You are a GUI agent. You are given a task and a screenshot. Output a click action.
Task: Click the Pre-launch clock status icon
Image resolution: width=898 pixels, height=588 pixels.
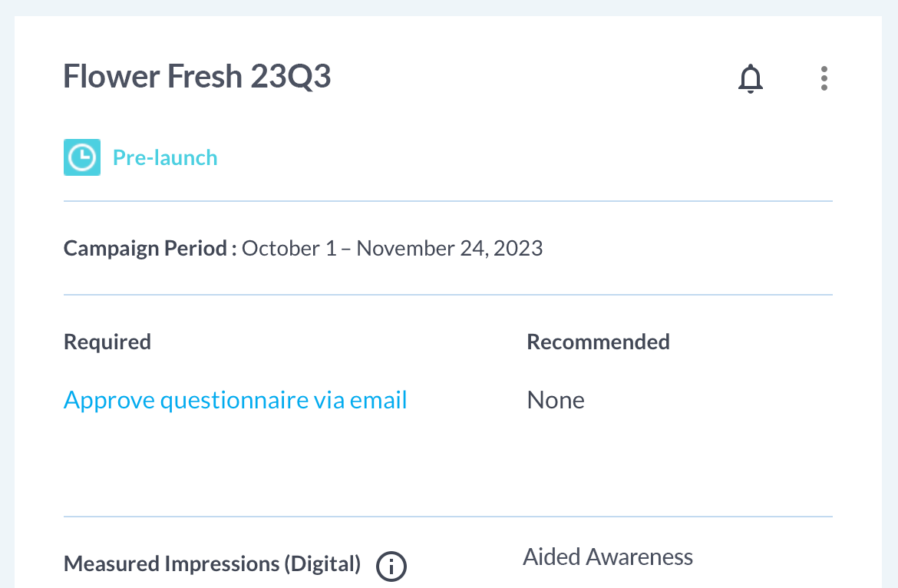click(x=82, y=157)
